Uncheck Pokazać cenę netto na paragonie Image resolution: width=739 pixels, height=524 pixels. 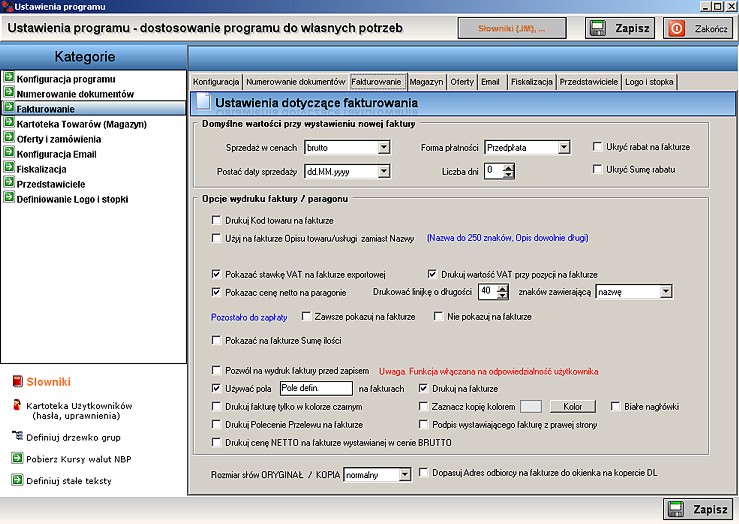(216, 292)
